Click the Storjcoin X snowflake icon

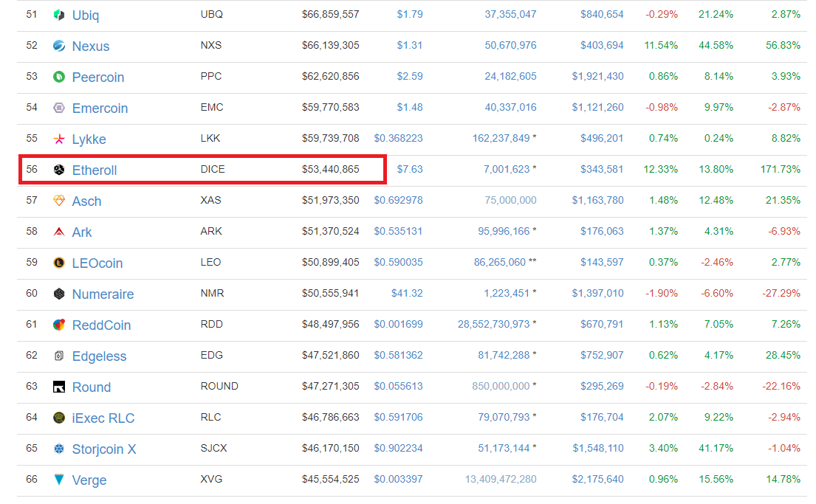(x=59, y=449)
